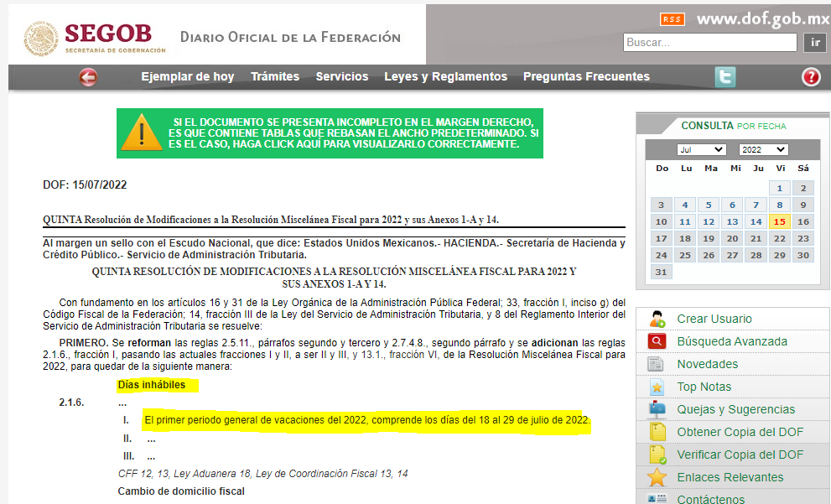Open the year dropdown showing 2022
Viewport: 831px width, 504px height.
(x=764, y=150)
